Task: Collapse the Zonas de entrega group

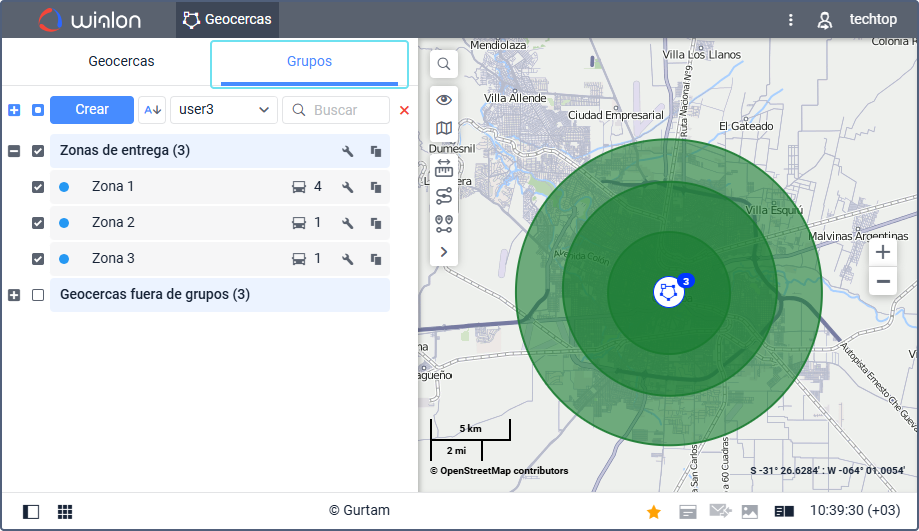Action: tap(14, 151)
